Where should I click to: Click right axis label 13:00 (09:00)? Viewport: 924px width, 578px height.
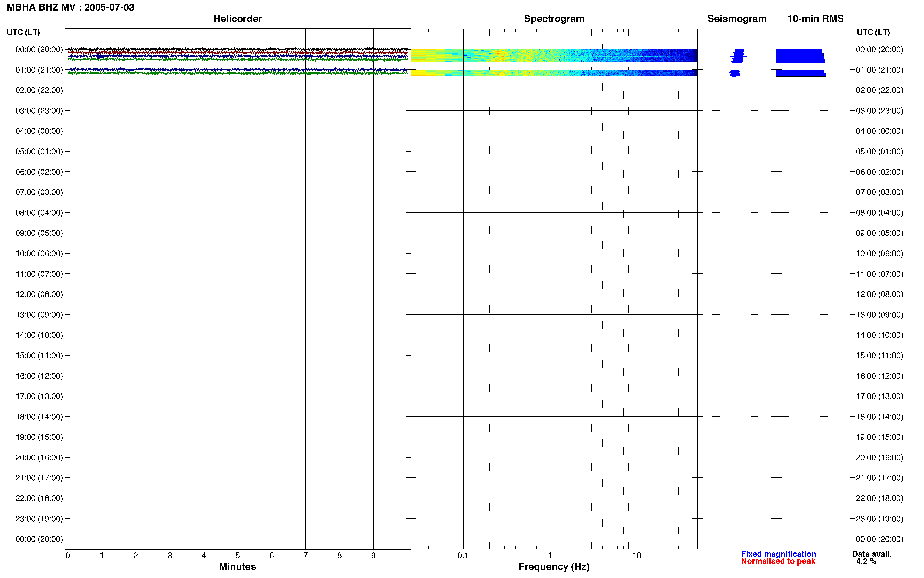[879, 315]
